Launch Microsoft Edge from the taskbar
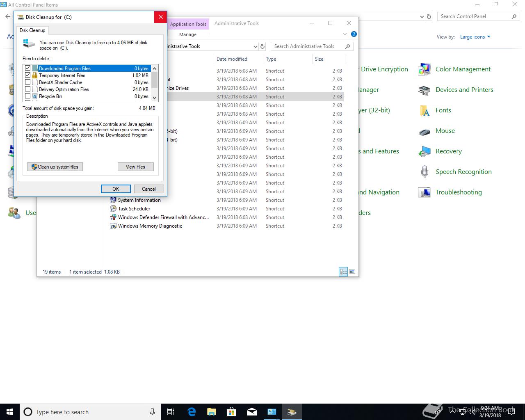The height and width of the screenshot is (420, 525). click(x=192, y=412)
